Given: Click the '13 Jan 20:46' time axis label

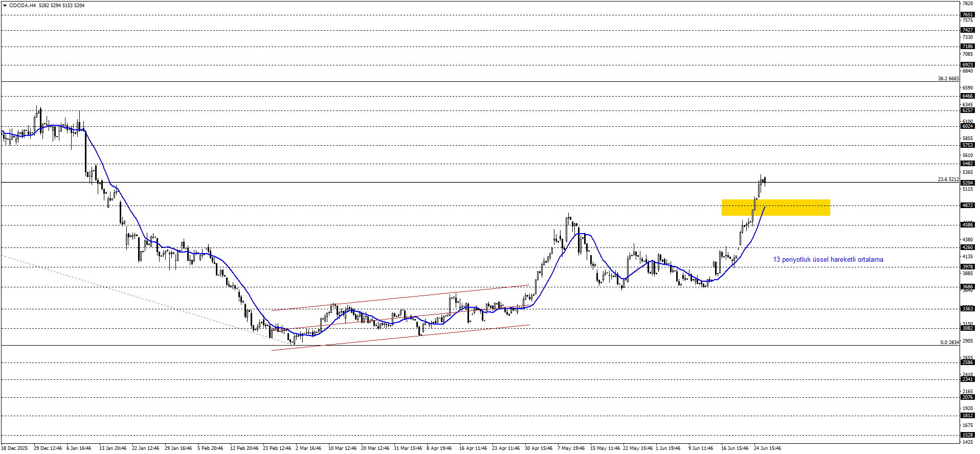Looking at the screenshot, I should click(113, 448).
